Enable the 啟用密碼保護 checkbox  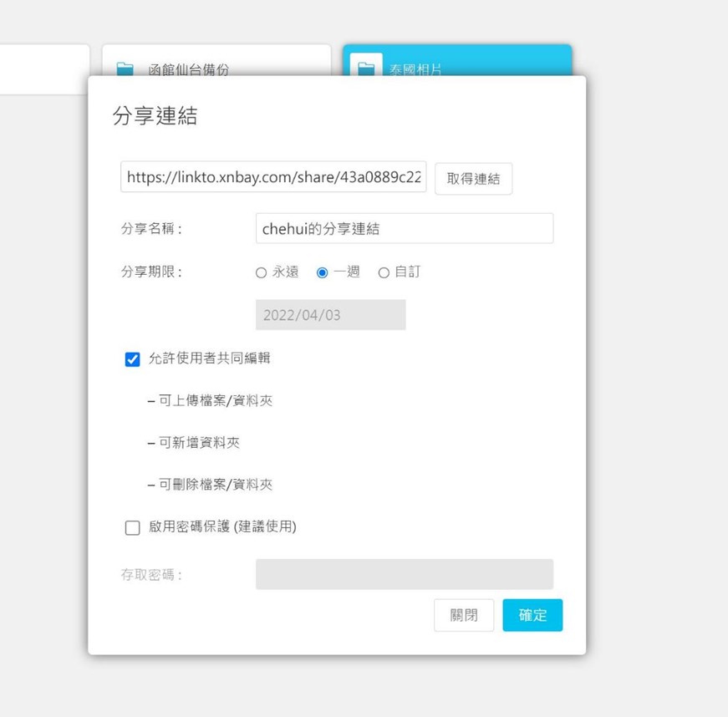(x=132, y=527)
